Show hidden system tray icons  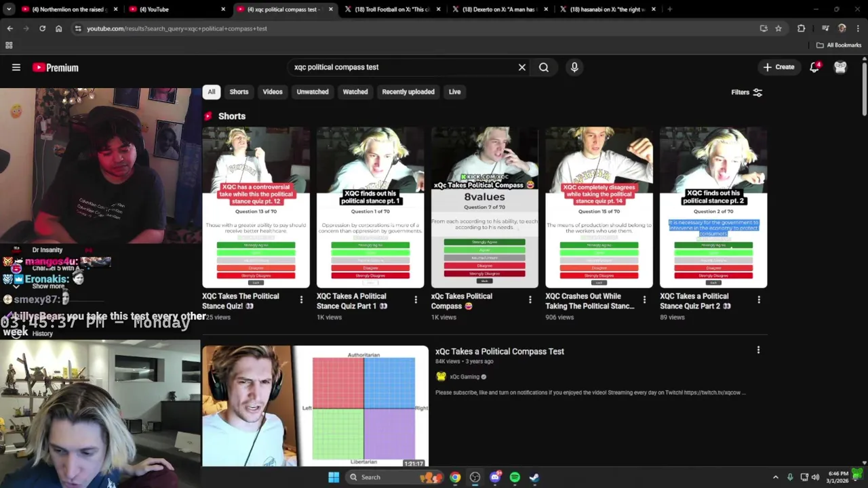tap(776, 477)
